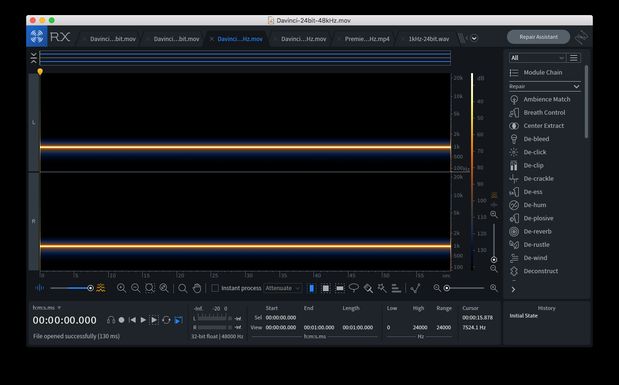The height and width of the screenshot is (385, 619).
Task: Click zoom in time icon
Action: point(121,288)
